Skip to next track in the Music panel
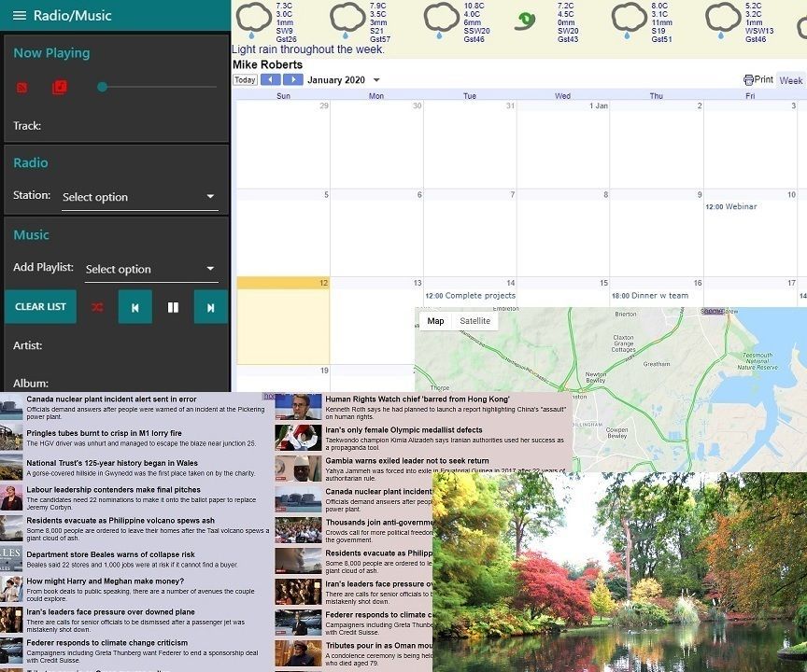The height and width of the screenshot is (672, 807). point(212,306)
